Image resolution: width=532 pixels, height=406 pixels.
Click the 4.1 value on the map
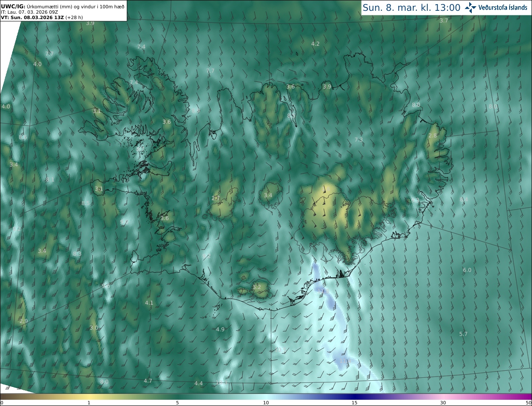(x=149, y=303)
